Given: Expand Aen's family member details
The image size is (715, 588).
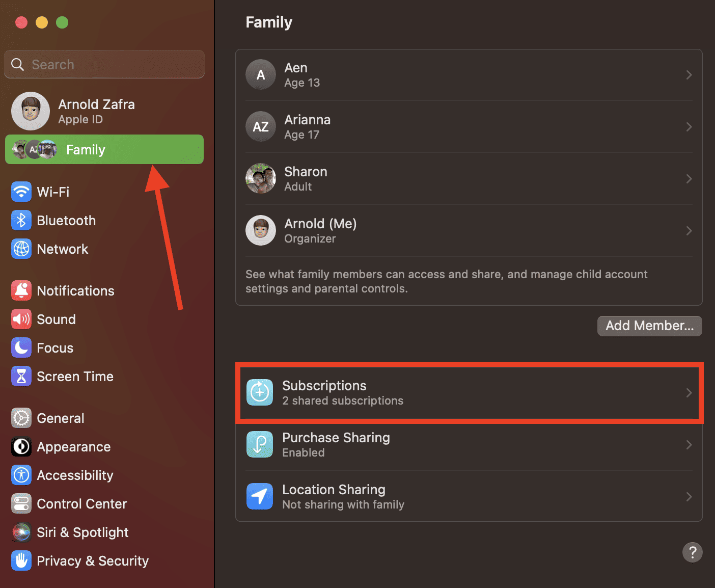Looking at the screenshot, I should [689, 75].
